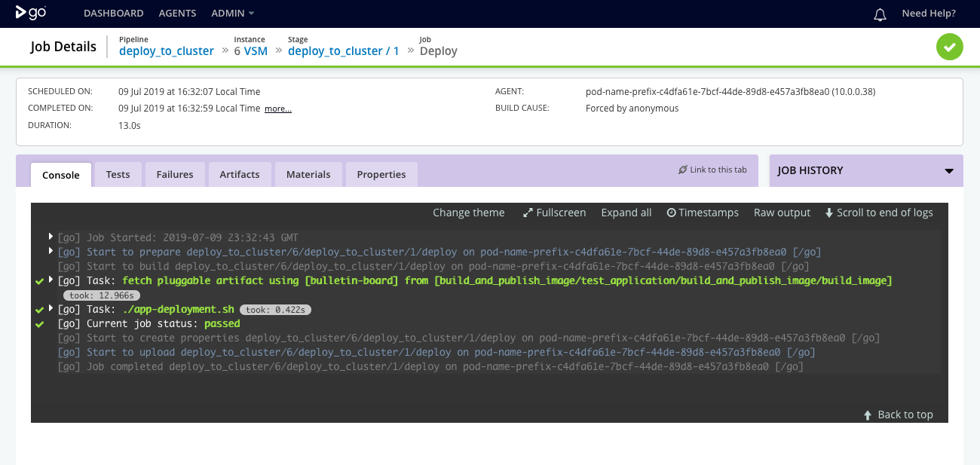Click the Job completed log line
The width and height of the screenshot is (980, 465).
coord(430,367)
